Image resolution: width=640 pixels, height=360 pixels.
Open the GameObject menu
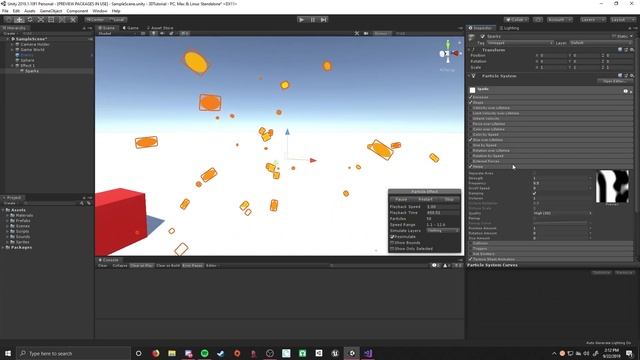(51, 11)
